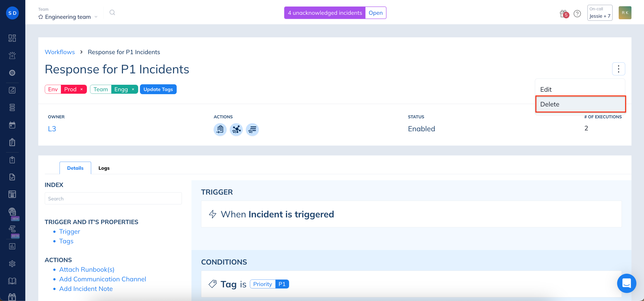The image size is (644, 301).
Task: Click the Index search field
Action: tap(113, 199)
